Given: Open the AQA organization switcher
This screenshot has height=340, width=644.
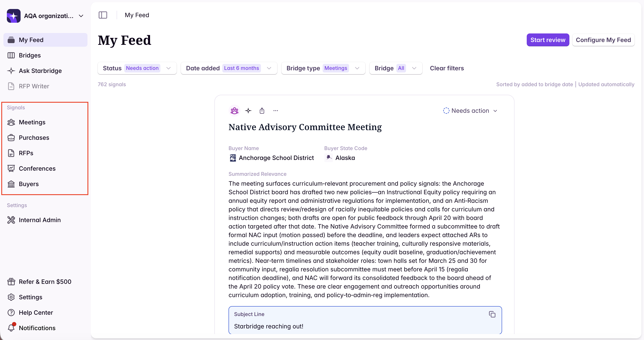Looking at the screenshot, I should 53,16.
